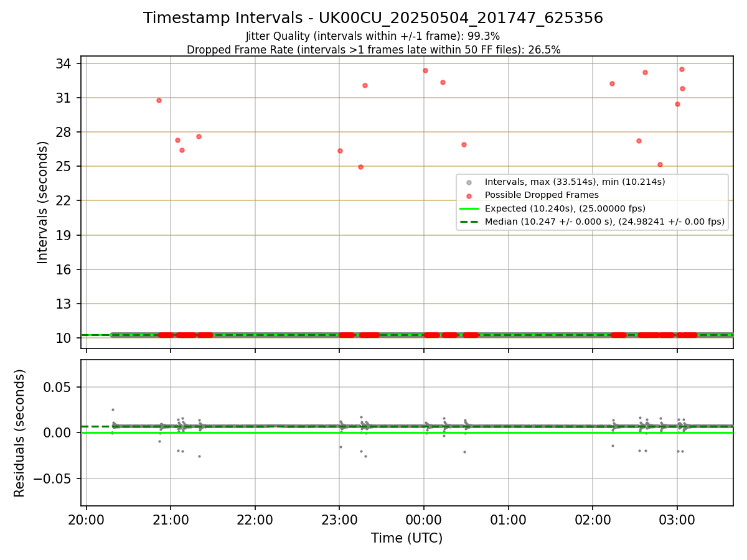747x560 pixels.
Task: Click the '00:00' time tick label
Action: (x=424, y=520)
